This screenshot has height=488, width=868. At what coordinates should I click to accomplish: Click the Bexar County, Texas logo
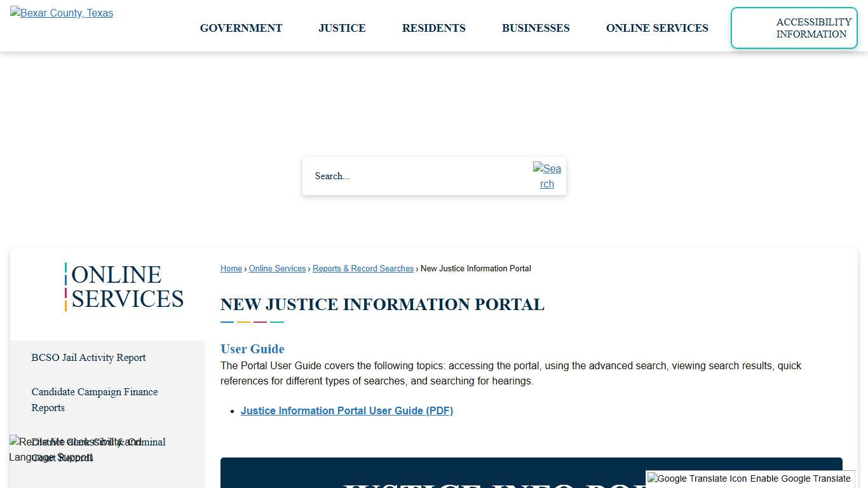tap(61, 13)
